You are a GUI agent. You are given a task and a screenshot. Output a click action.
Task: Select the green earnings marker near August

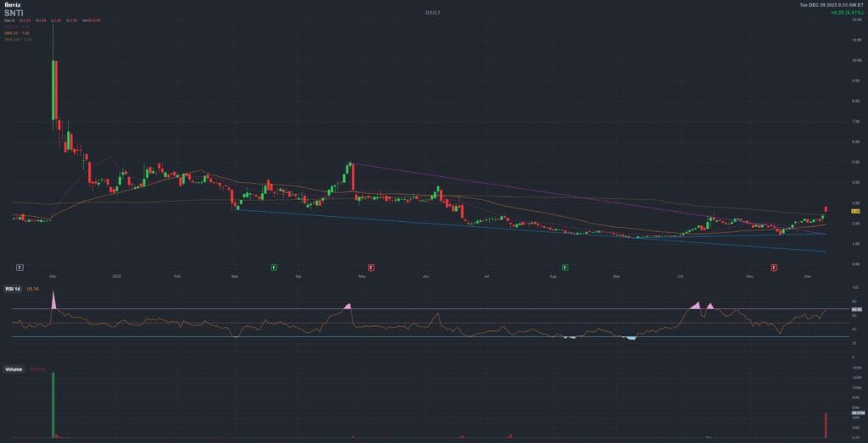tap(565, 267)
